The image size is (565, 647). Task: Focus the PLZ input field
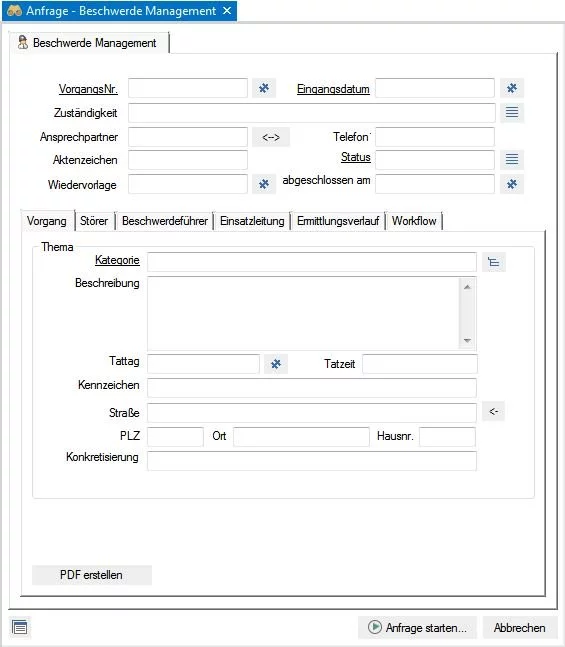click(x=175, y=437)
